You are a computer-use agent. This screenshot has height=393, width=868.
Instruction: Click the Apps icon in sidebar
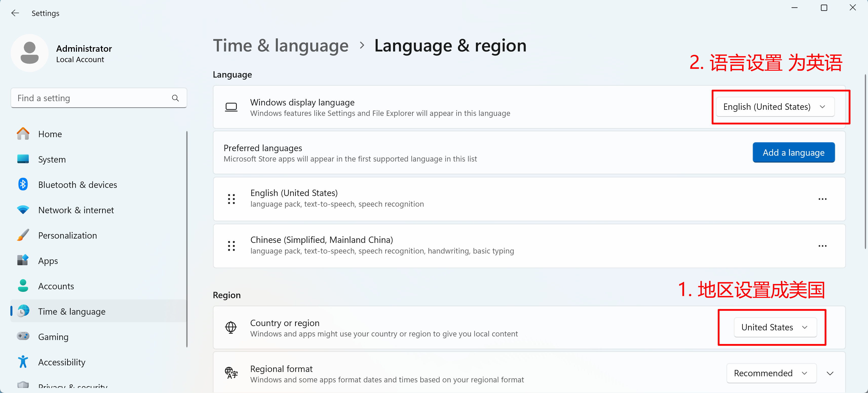click(x=23, y=260)
